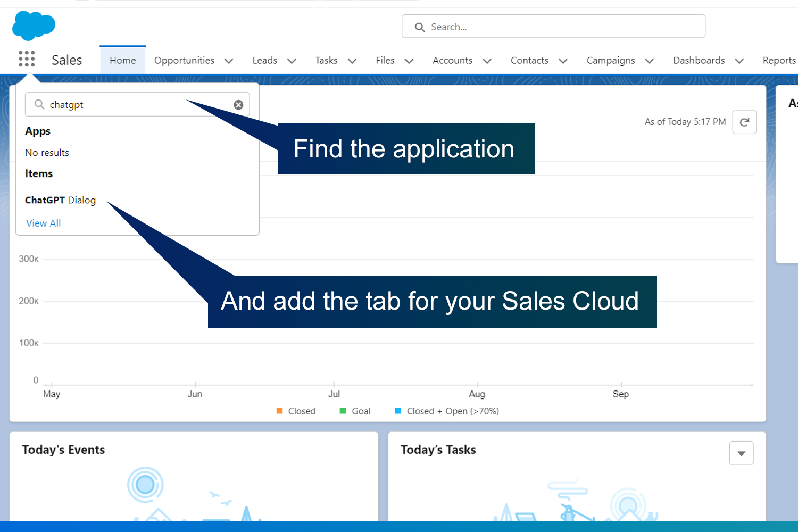Clear the chatgpt search text with the X icon

tap(238, 104)
